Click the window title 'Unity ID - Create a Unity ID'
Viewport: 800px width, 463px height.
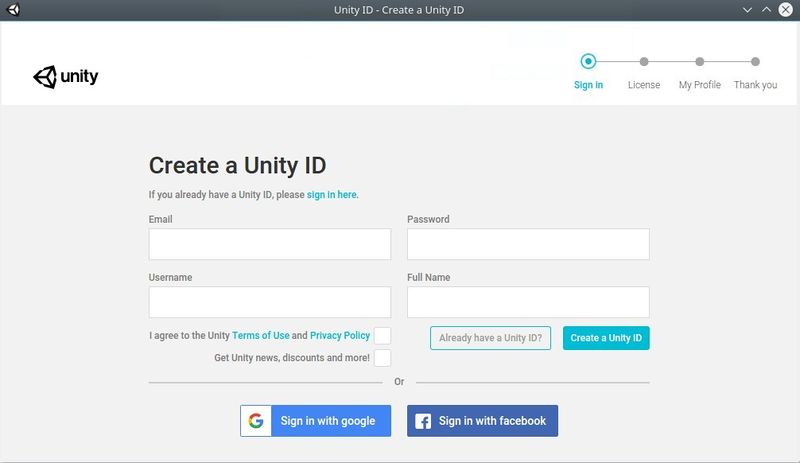(x=399, y=10)
